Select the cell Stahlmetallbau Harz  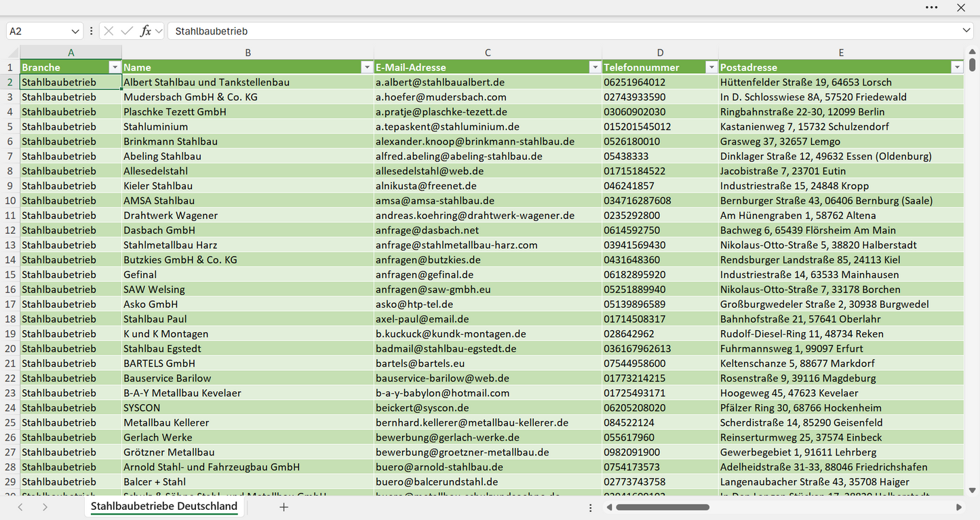tap(248, 245)
